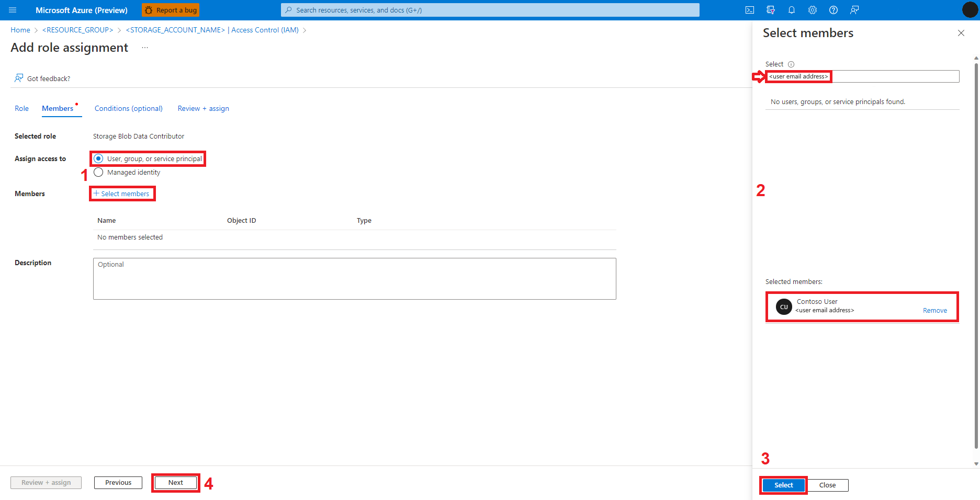Remove Contoso User from selected members
The width and height of the screenshot is (980, 500).
(934, 310)
